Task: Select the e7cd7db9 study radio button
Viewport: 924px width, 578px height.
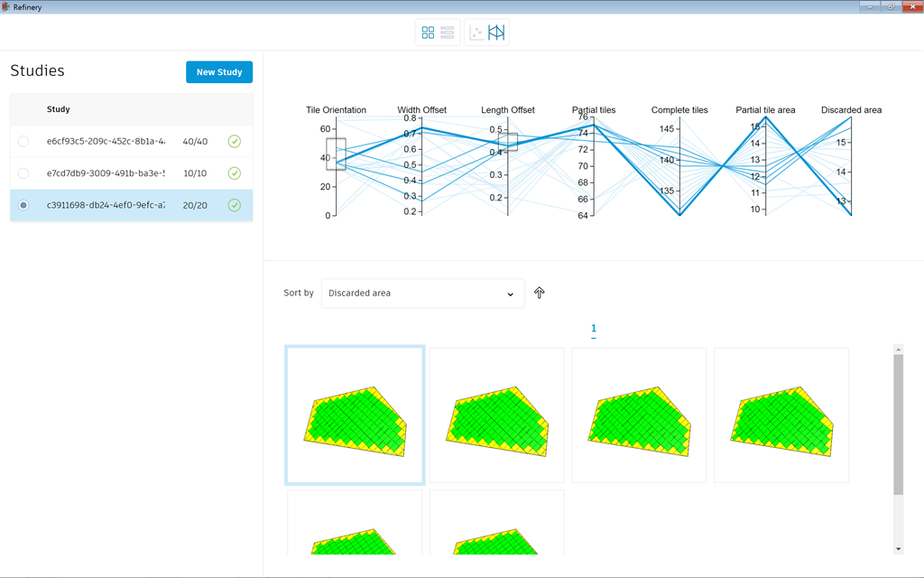Action: point(23,173)
